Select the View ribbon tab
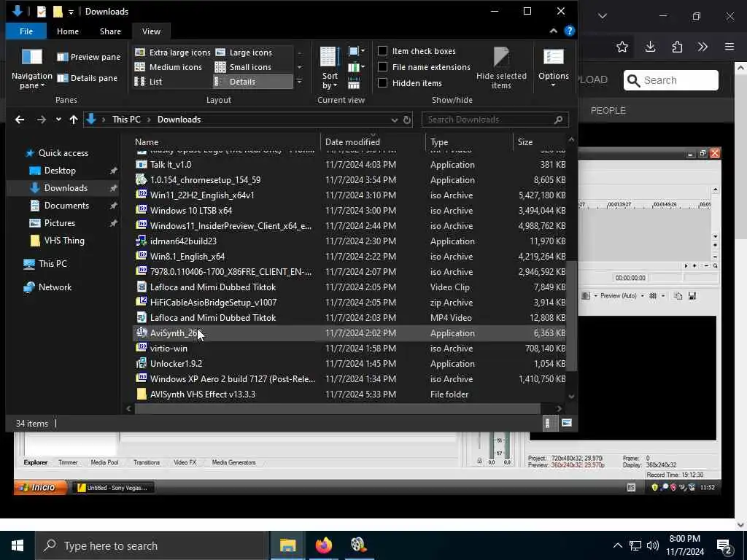 151,31
